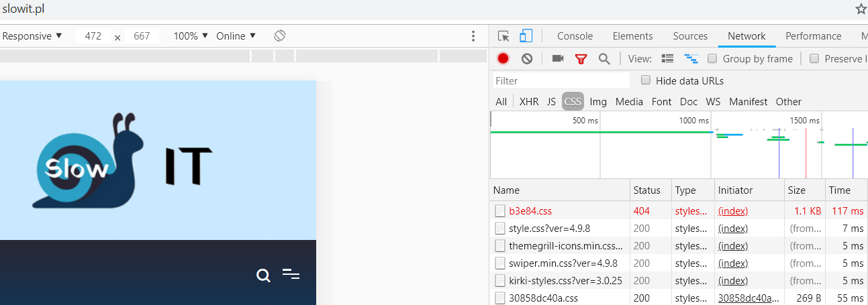This screenshot has height=305, width=868.
Task: Filter requests by Other
Action: 789,102
